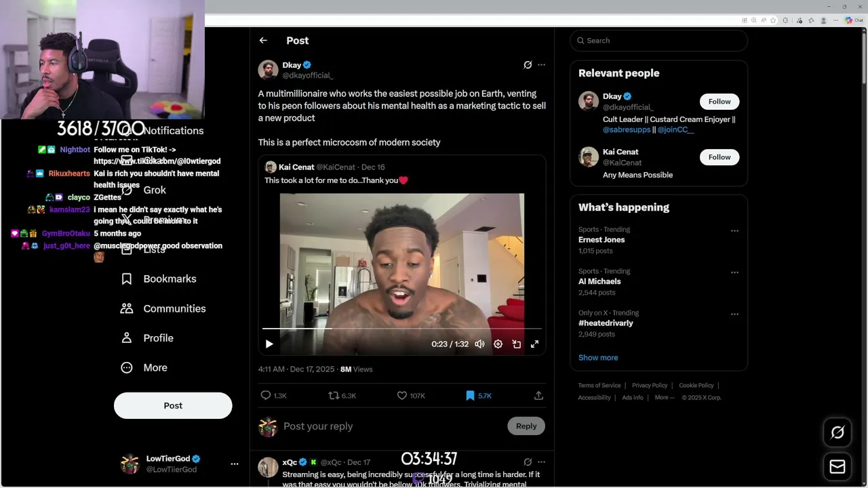This screenshot has width=868, height=488.
Task: Open options menu for Al Michaels trend
Action: [734, 272]
